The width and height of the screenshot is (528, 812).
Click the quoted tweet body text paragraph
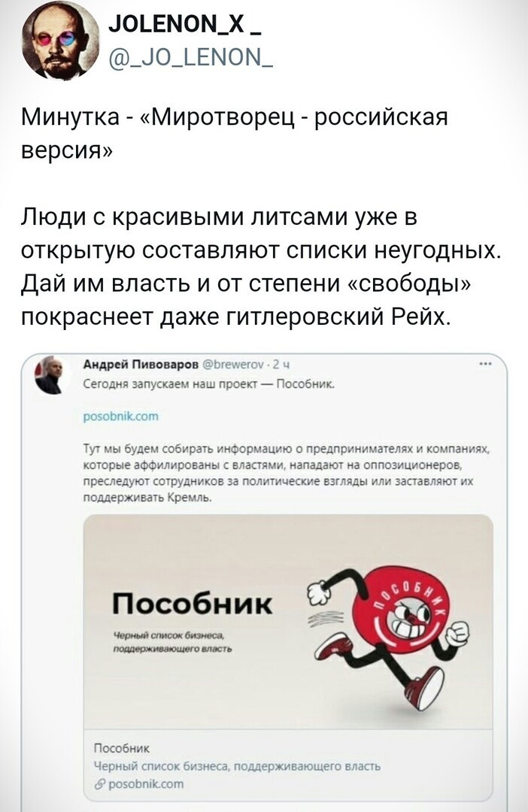[287, 473]
